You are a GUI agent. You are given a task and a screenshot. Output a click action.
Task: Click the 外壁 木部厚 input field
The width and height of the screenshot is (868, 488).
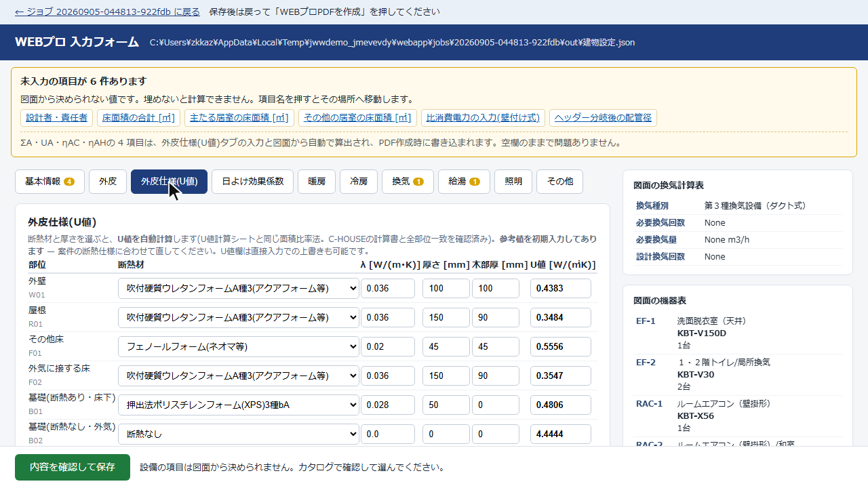[x=496, y=288]
